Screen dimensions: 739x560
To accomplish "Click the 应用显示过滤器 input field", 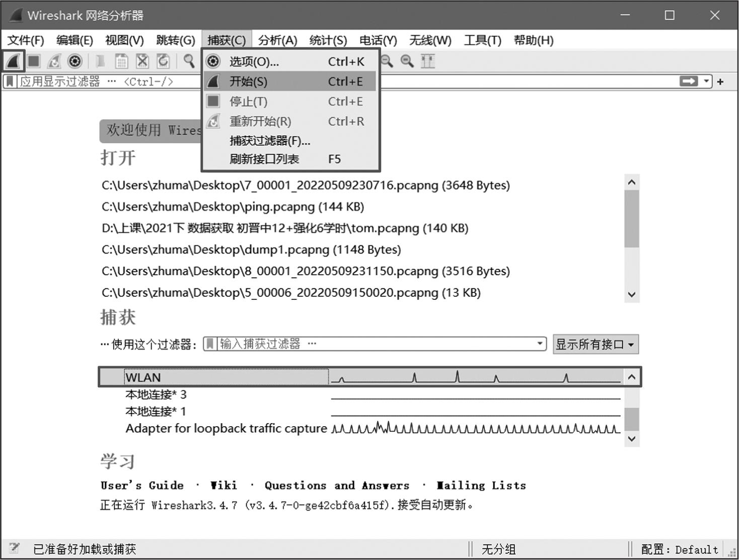I will click(x=347, y=82).
